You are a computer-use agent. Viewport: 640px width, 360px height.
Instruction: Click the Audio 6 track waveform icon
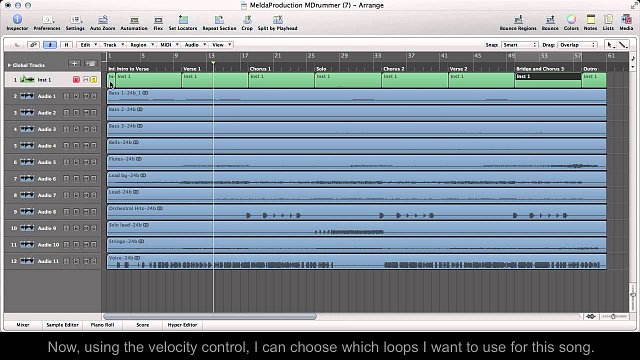point(27,178)
